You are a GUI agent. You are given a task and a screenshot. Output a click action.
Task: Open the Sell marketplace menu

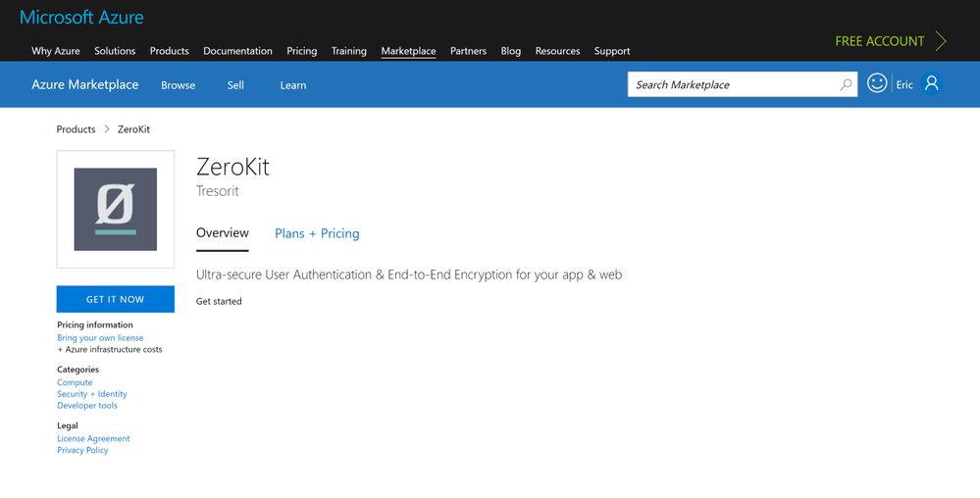pyautogui.click(x=235, y=85)
